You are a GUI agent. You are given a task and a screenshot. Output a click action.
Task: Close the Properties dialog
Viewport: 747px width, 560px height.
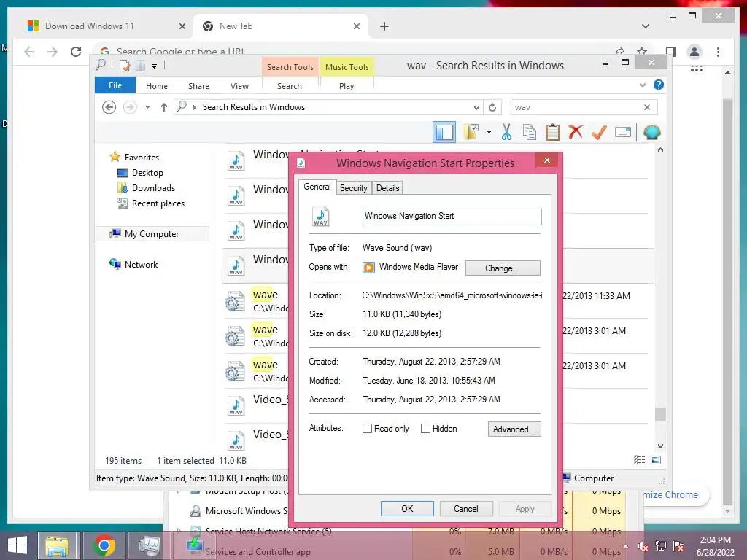547,160
